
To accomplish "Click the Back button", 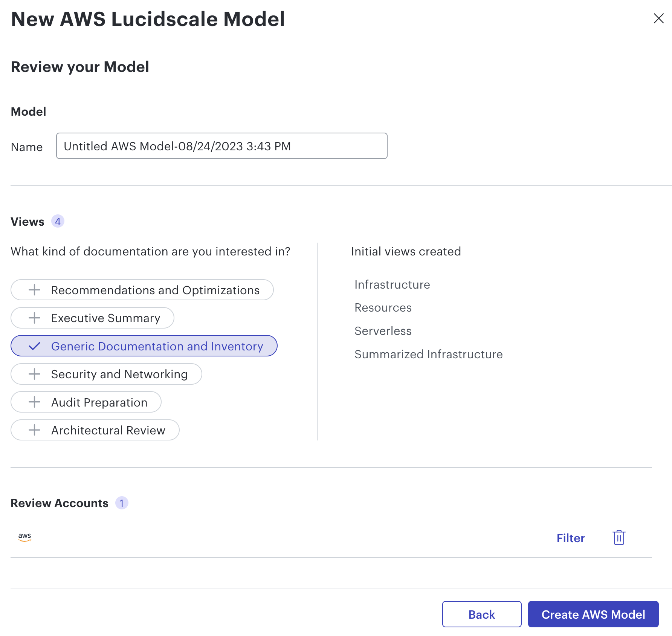I will [481, 614].
